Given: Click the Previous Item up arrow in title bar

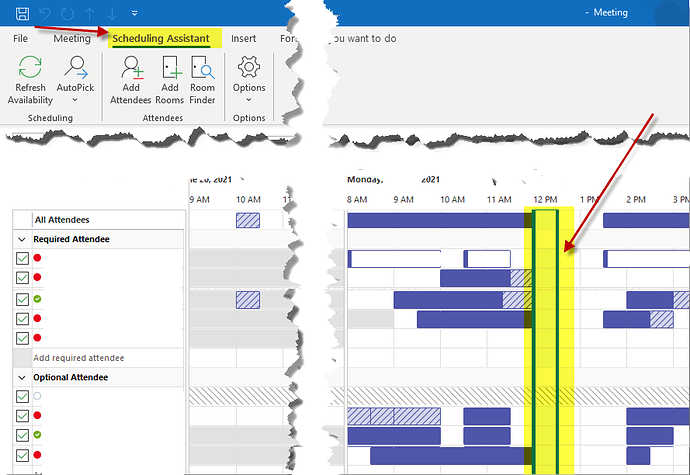Looking at the screenshot, I should tap(89, 12).
